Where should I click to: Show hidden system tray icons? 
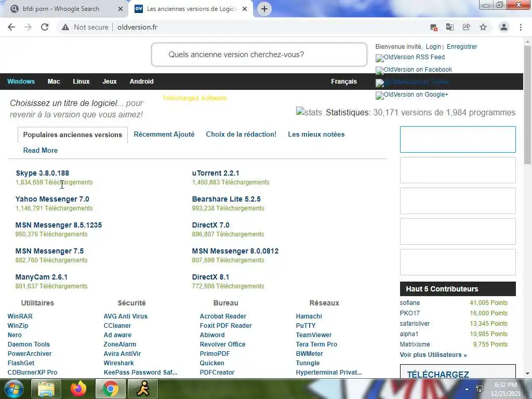467,389
